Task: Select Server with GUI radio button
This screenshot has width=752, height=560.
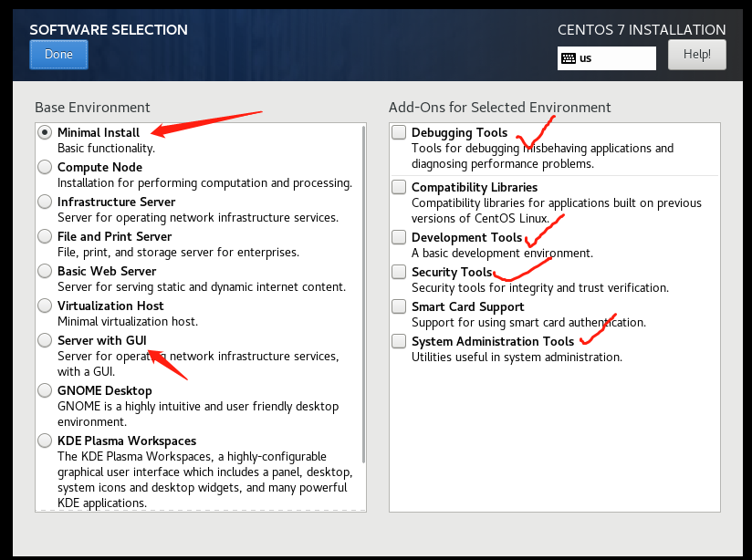Action: point(45,340)
